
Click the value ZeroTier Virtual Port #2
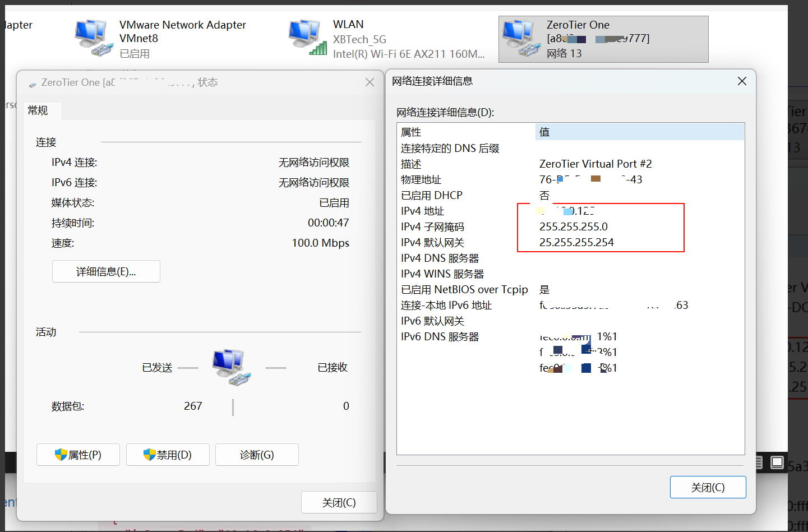click(595, 164)
